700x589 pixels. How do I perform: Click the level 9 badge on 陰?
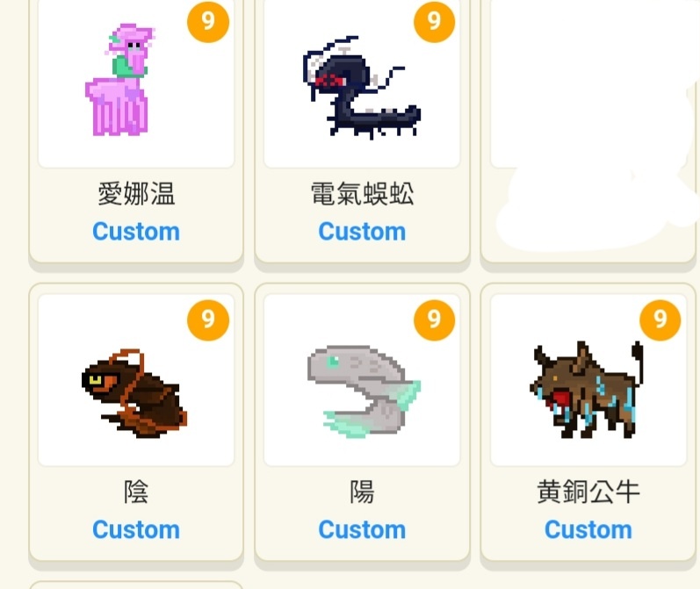coord(208,320)
